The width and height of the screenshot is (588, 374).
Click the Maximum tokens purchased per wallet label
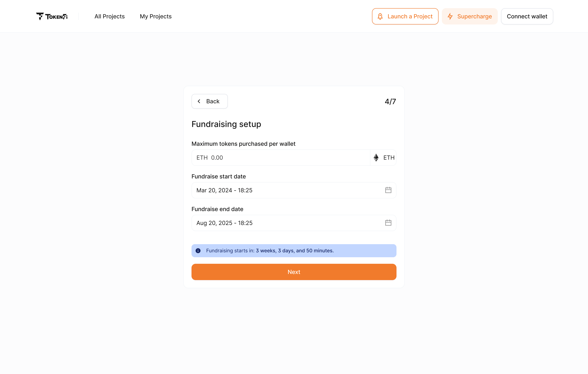pos(243,144)
